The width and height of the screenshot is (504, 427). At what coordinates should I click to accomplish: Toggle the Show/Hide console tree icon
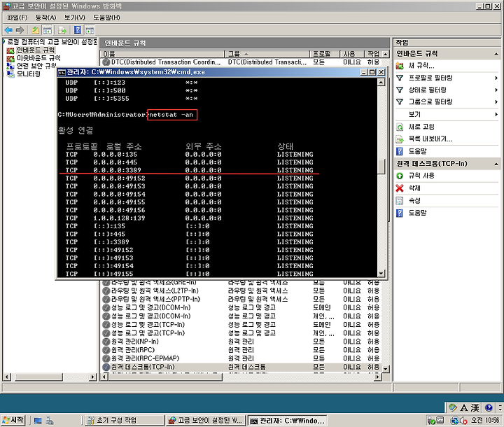click(48, 30)
